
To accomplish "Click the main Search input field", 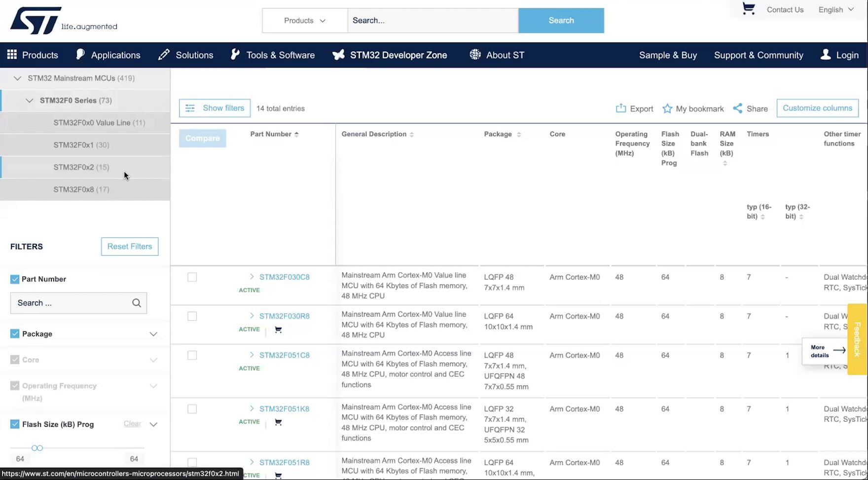I will tap(433, 21).
